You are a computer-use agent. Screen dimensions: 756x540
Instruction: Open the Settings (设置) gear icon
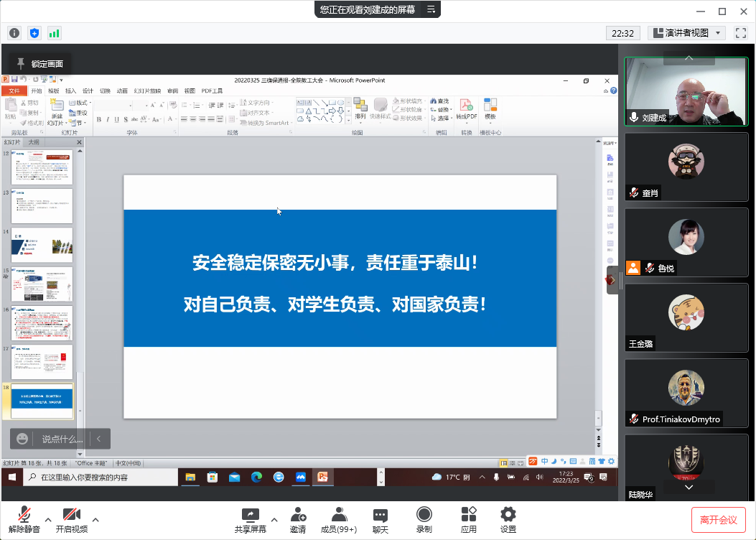click(508, 515)
